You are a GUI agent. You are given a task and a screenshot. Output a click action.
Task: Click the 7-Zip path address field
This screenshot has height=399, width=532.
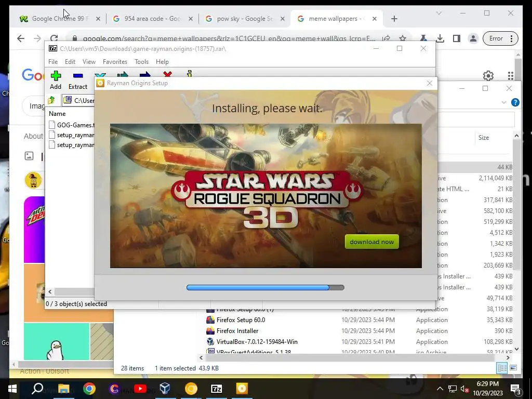click(x=79, y=100)
